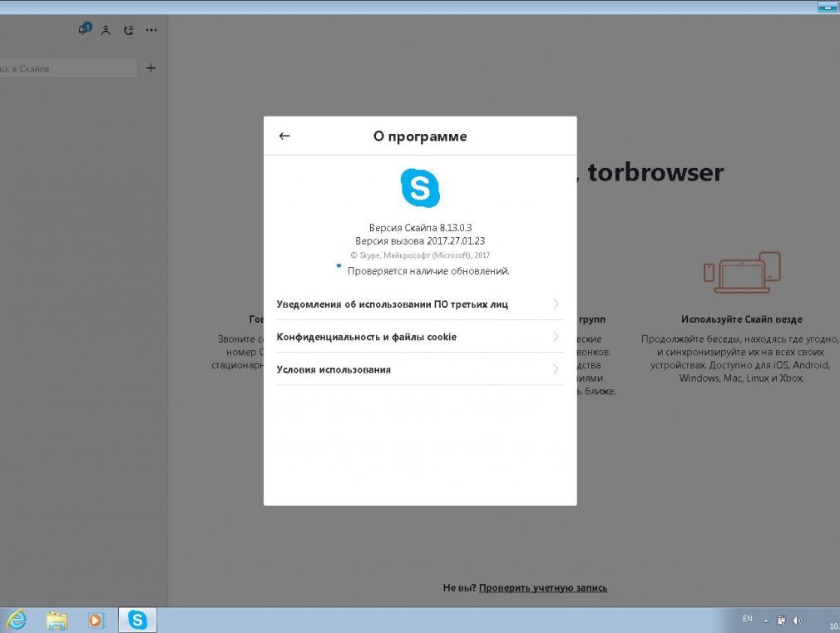The height and width of the screenshot is (633, 840).
Task: Open network icon in system tray
Action: [782, 621]
